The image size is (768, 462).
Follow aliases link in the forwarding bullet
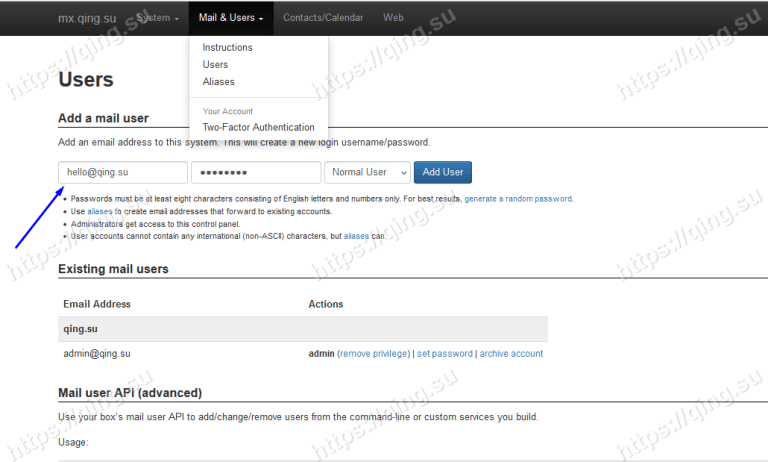tap(100, 212)
